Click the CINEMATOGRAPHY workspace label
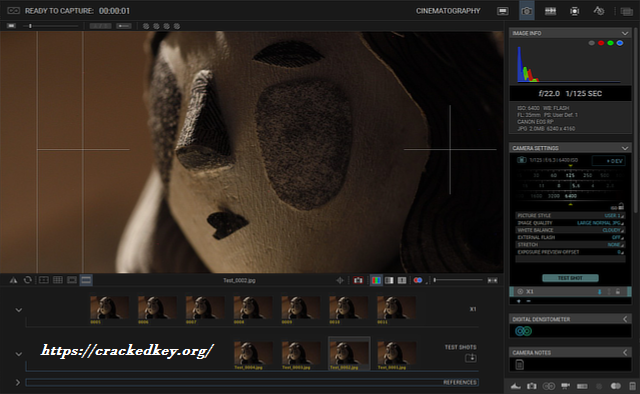 coord(448,11)
